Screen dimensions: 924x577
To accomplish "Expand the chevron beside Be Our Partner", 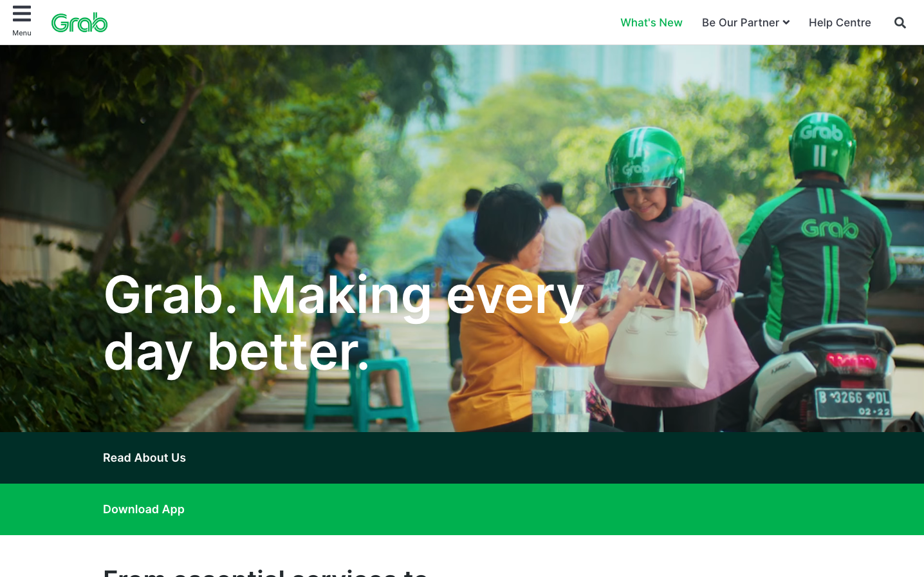I will click(786, 23).
